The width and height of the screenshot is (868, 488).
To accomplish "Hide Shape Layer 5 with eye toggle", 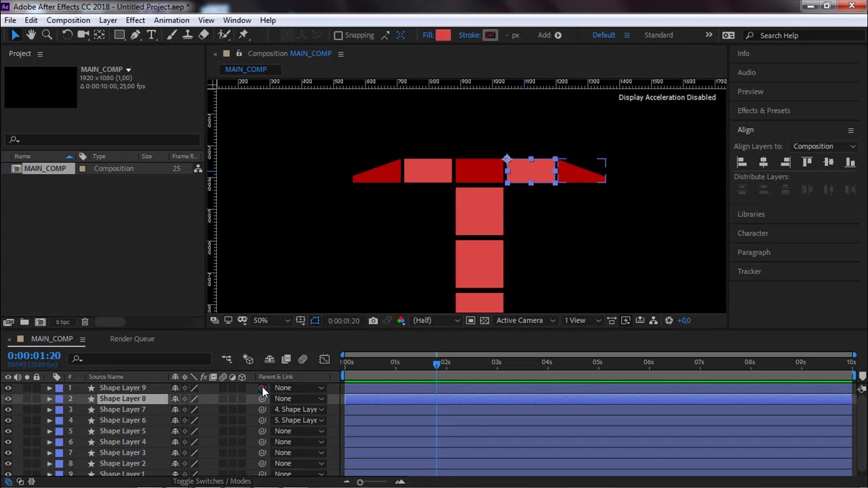I will click(x=8, y=432).
